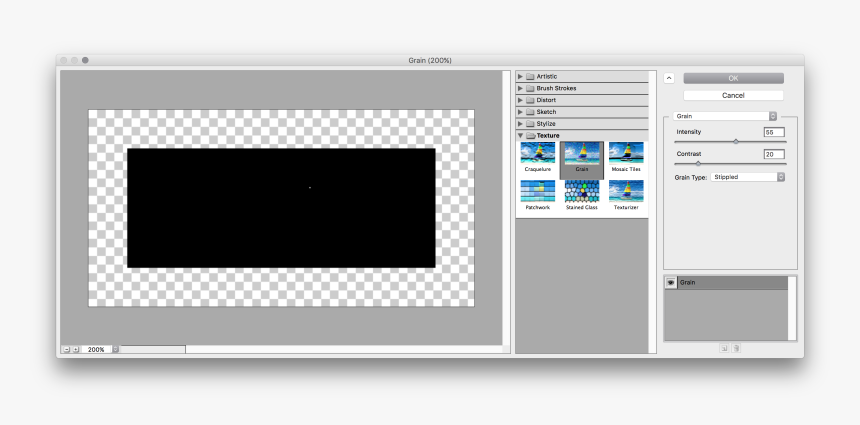Screen dimensions: 860x425
Task: Select the Texturizer filter thumbnail
Action: point(626,191)
